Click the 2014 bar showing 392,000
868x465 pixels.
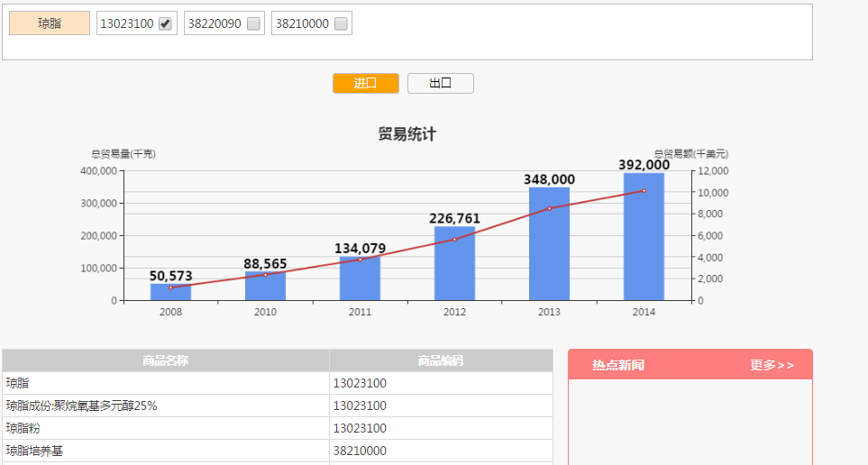[644, 237]
